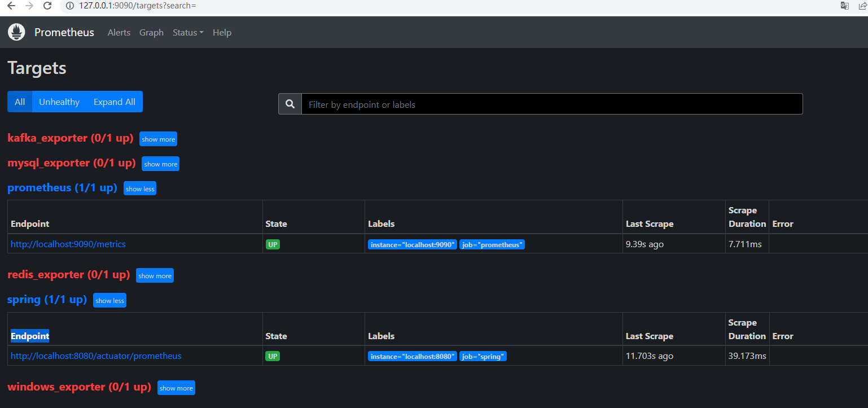Click the 11.703s ago last scrape value
Image resolution: width=868 pixels, height=408 pixels.
650,356
